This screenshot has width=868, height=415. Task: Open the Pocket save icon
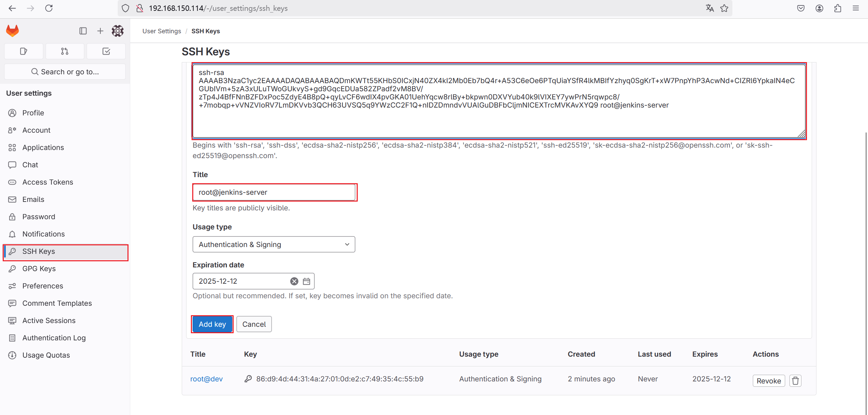[801, 8]
